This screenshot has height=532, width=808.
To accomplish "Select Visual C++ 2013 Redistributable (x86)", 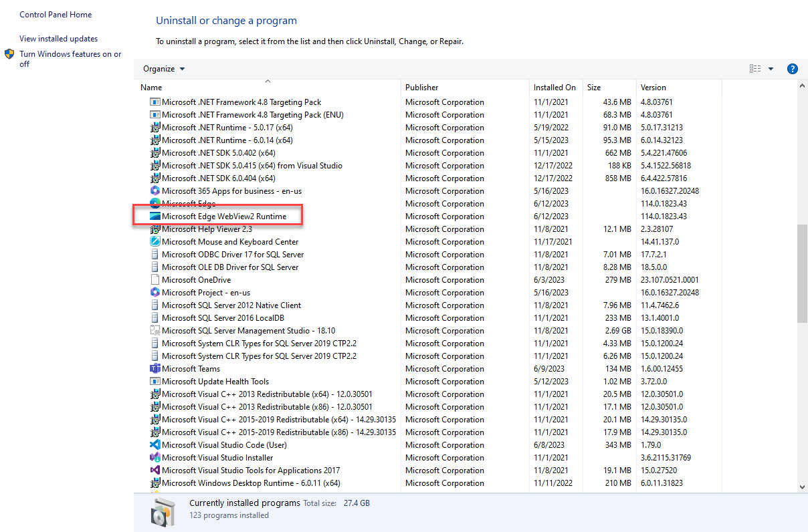I will pos(428,407).
